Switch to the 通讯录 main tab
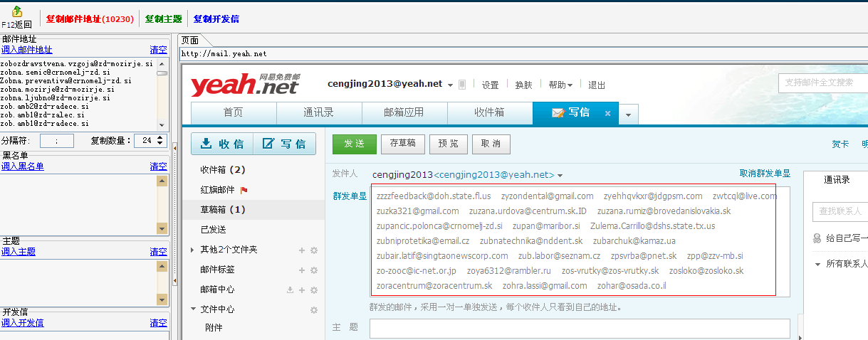Screen dimensions: 868x340 pyautogui.click(x=318, y=112)
